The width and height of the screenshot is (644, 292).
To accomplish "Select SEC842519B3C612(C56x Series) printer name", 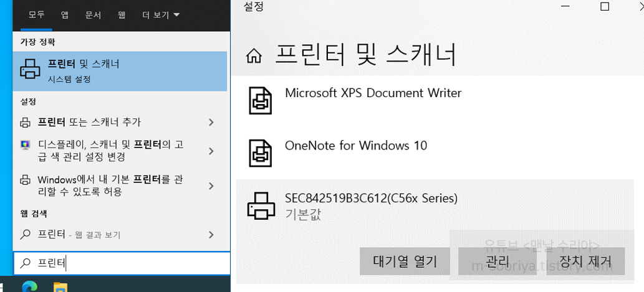I will tap(372, 199).
